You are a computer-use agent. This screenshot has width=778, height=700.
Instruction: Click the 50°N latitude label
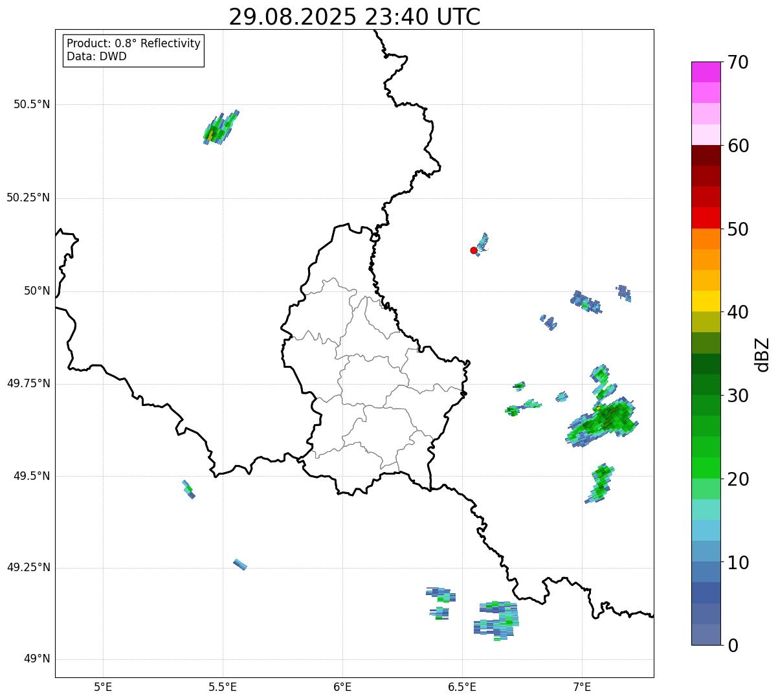[37, 291]
